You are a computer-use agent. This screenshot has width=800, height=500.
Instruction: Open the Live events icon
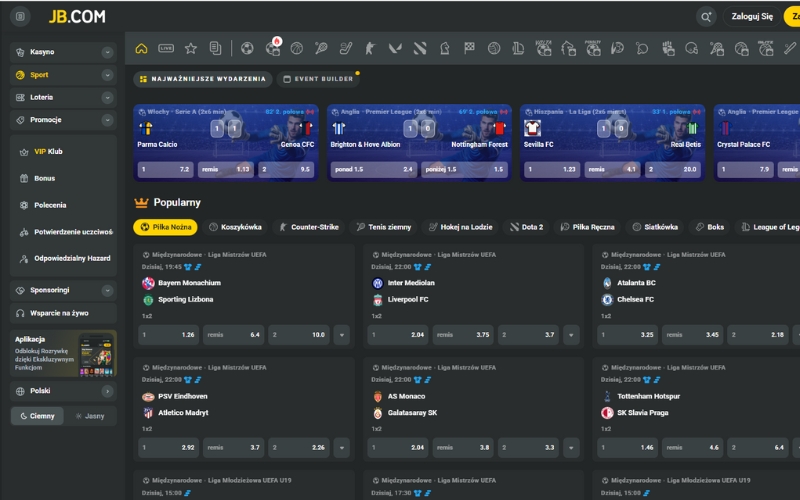point(166,48)
